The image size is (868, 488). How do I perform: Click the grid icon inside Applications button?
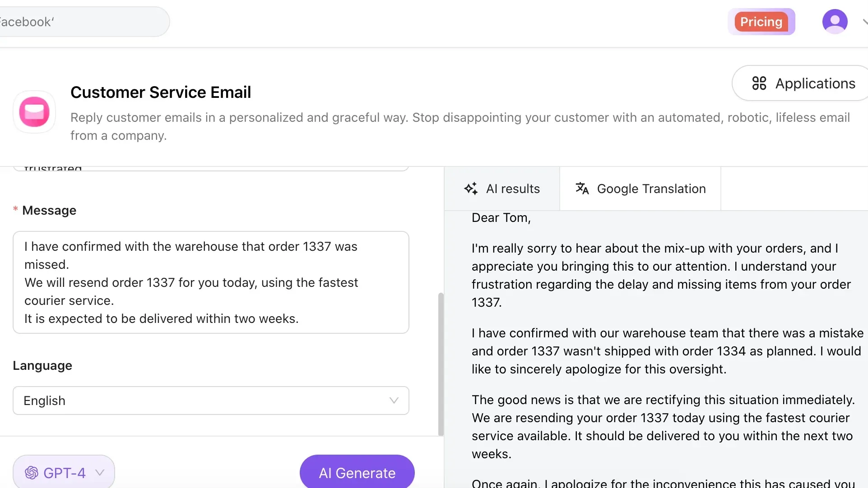(x=759, y=83)
